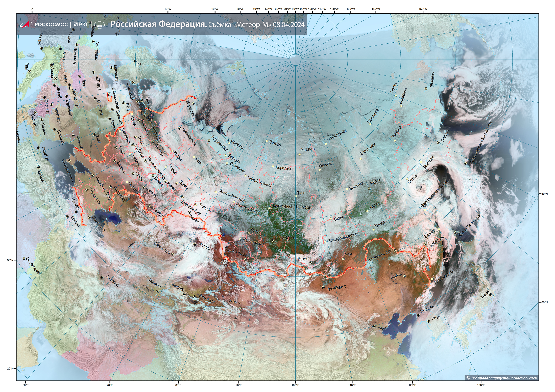Click the Съёмка «Метеор-М» 08.04.2024 caption
This screenshot has width=555, height=392.
(x=256, y=25)
